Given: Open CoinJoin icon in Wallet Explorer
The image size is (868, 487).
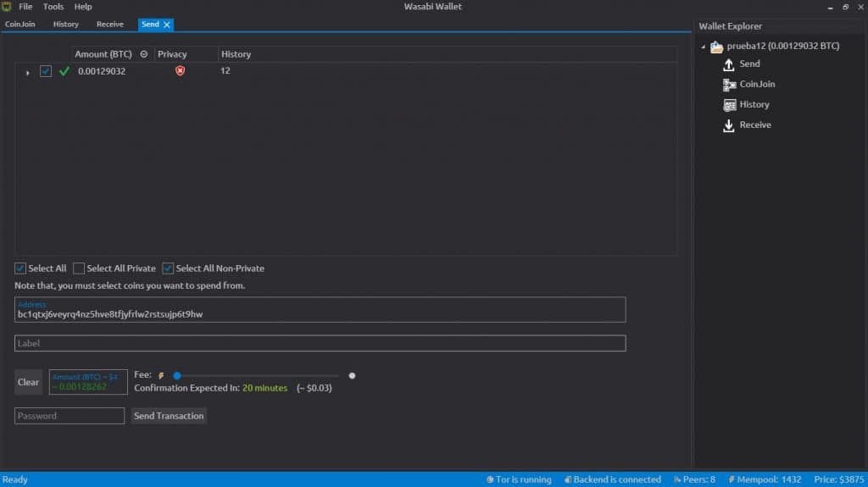Looking at the screenshot, I should tap(728, 85).
